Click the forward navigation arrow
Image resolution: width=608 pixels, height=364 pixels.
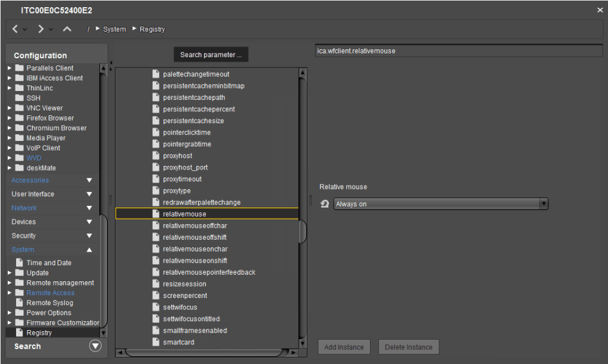(x=41, y=29)
